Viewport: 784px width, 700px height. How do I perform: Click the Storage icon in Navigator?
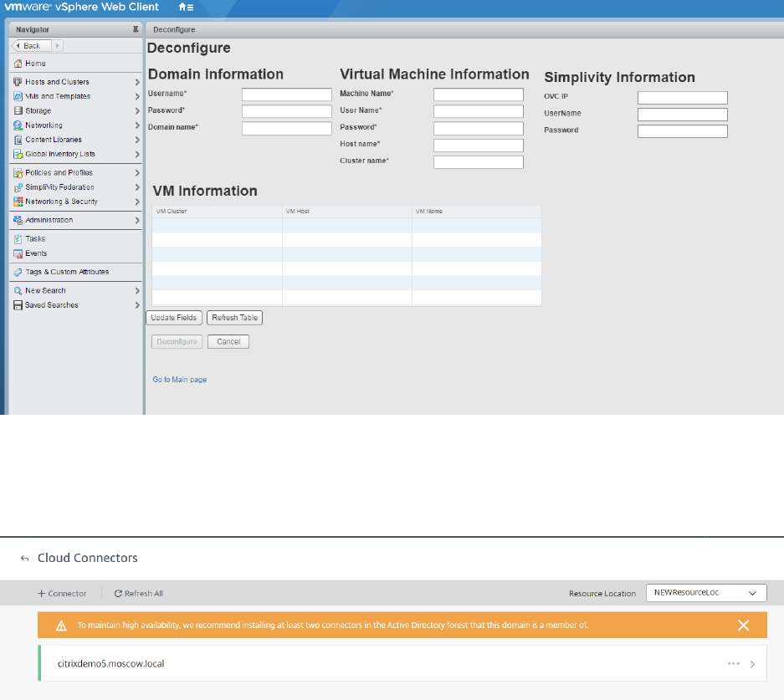[18, 110]
